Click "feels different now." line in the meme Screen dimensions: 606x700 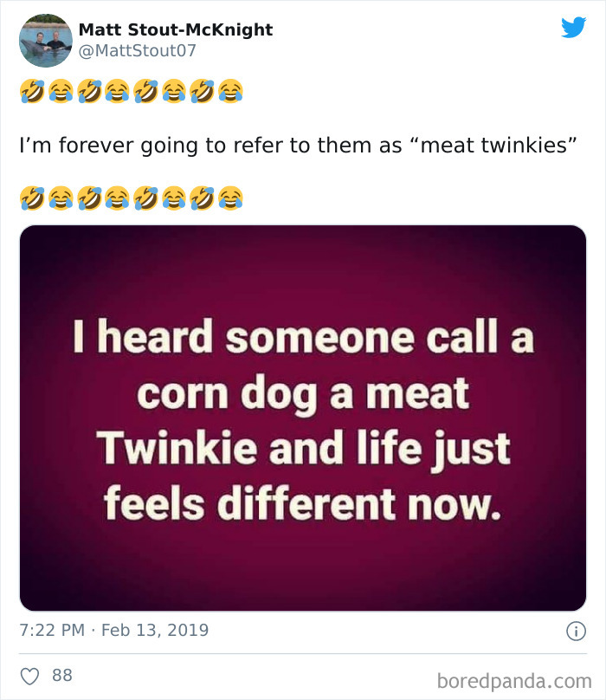coord(302,501)
